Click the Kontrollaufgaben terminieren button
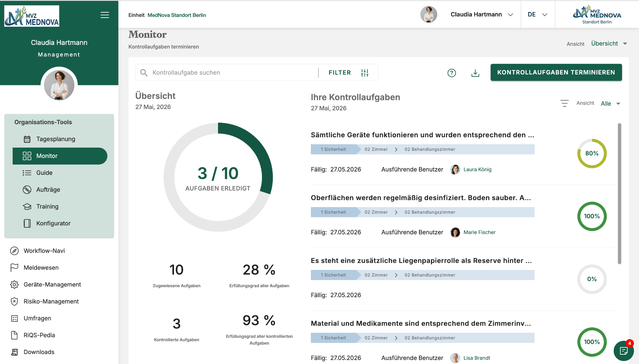Image resolution: width=639 pixels, height=364 pixels. pos(556,72)
